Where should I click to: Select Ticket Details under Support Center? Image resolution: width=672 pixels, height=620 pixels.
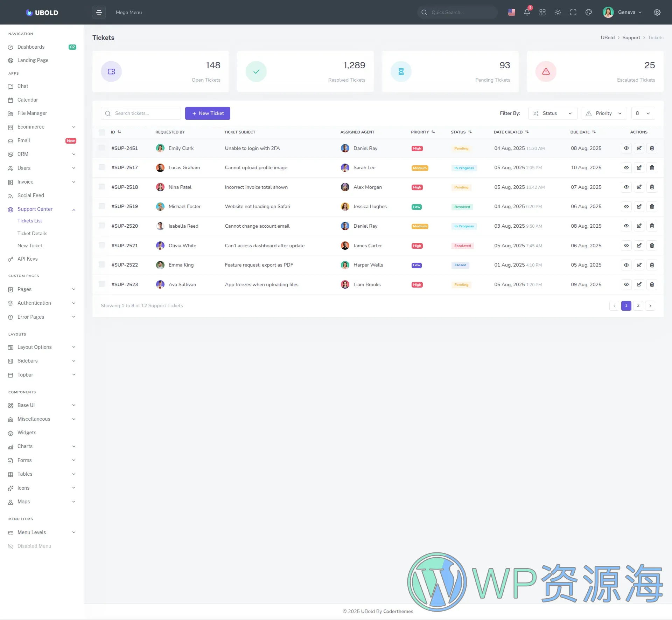click(33, 233)
